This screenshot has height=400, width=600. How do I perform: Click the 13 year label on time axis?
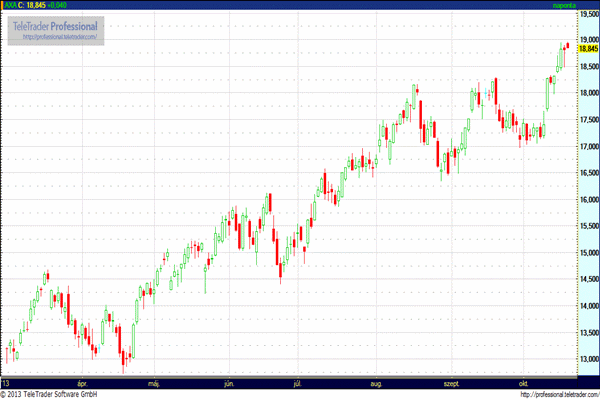(6, 383)
